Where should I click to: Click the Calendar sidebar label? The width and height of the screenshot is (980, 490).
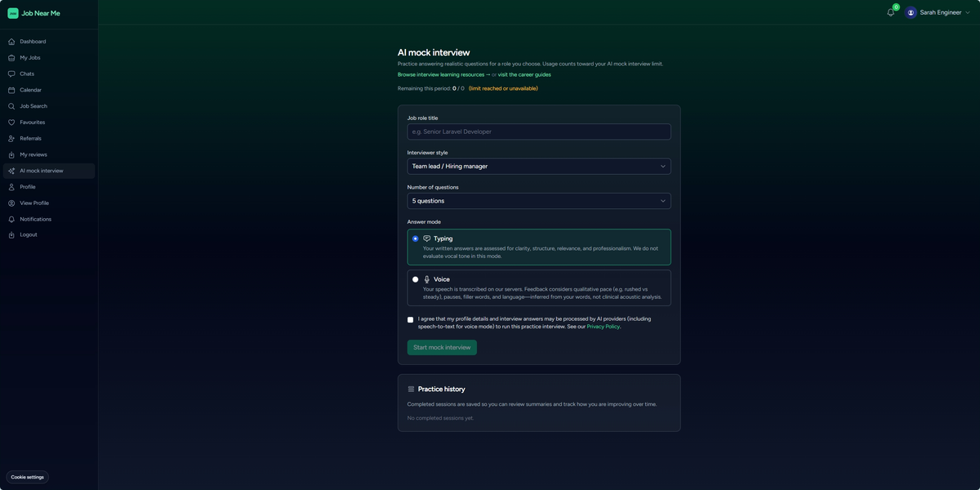31,90
